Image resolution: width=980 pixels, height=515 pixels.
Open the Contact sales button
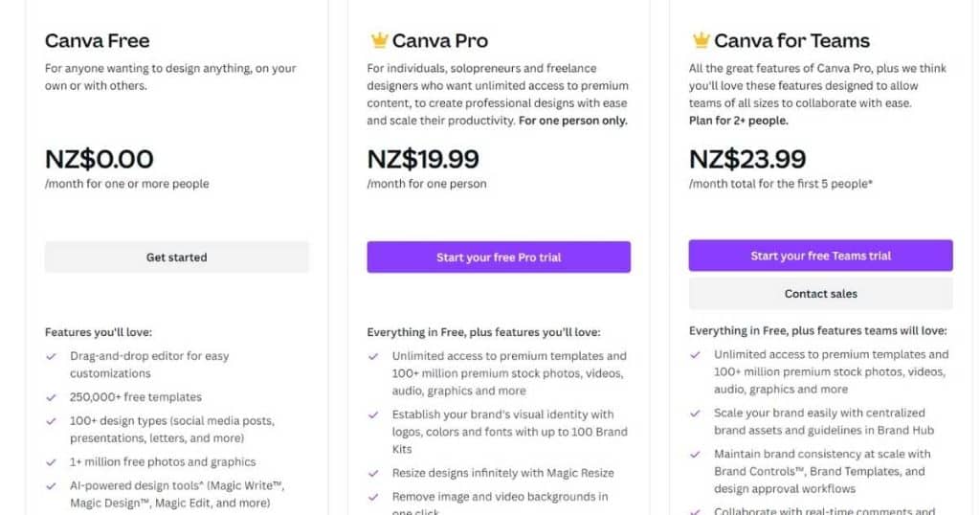(x=820, y=294)
